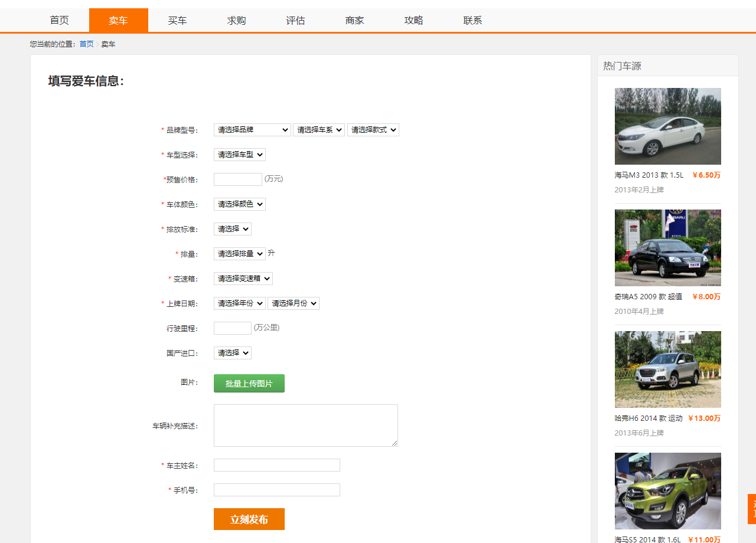Open the 请选择月份 month dropdown

point(294,303)
